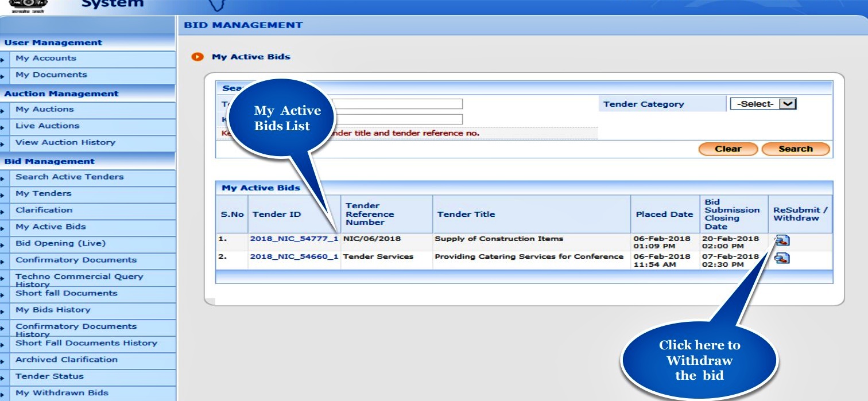Click resubmit icon for Catering Services bid
Image resolution: width=868 pixels, height=401 pixels.
click(x=781, y=259)
